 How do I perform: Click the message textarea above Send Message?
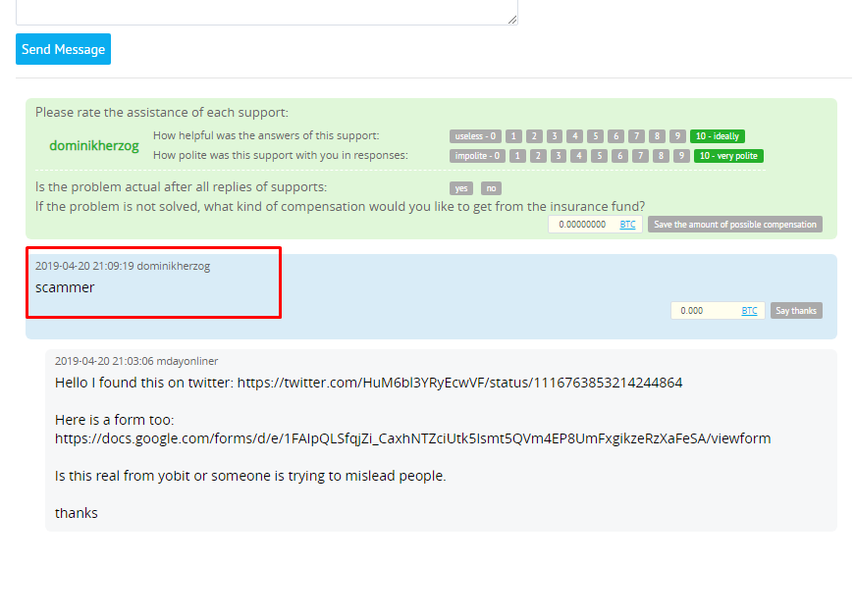click(267, 12)
